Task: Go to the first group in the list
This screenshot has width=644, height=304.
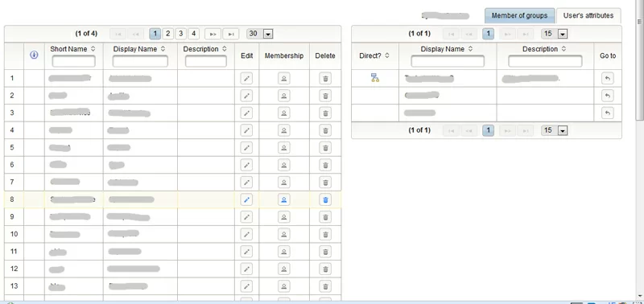Action: 608,78
